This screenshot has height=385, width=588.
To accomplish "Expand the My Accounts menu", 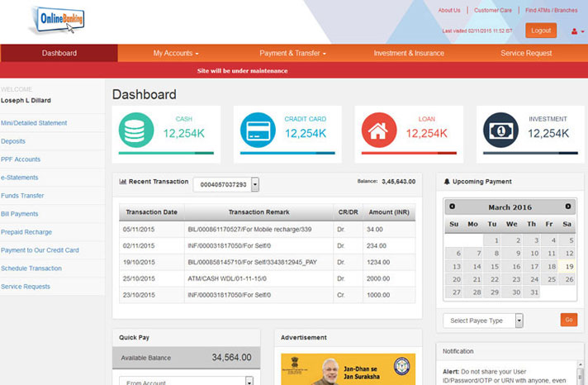I will point(176,53).
